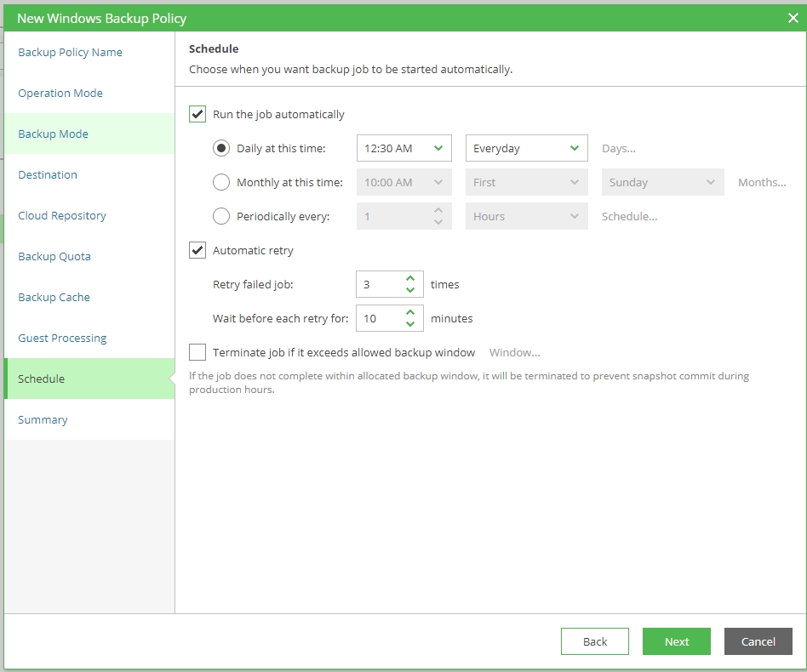This screenshot has width=807, height=672.
Task: Decrease wait before each retry minutes
Action: (410, 324)
